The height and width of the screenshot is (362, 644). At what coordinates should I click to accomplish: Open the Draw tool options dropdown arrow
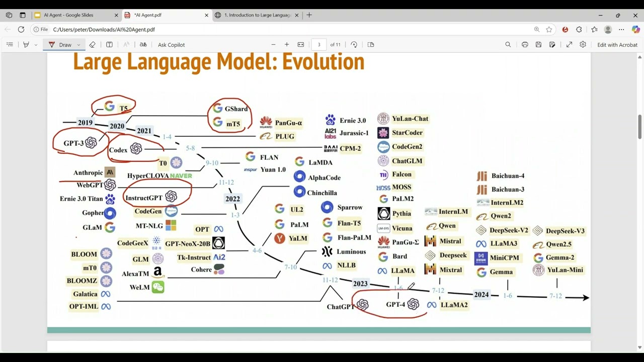[78, 45]
